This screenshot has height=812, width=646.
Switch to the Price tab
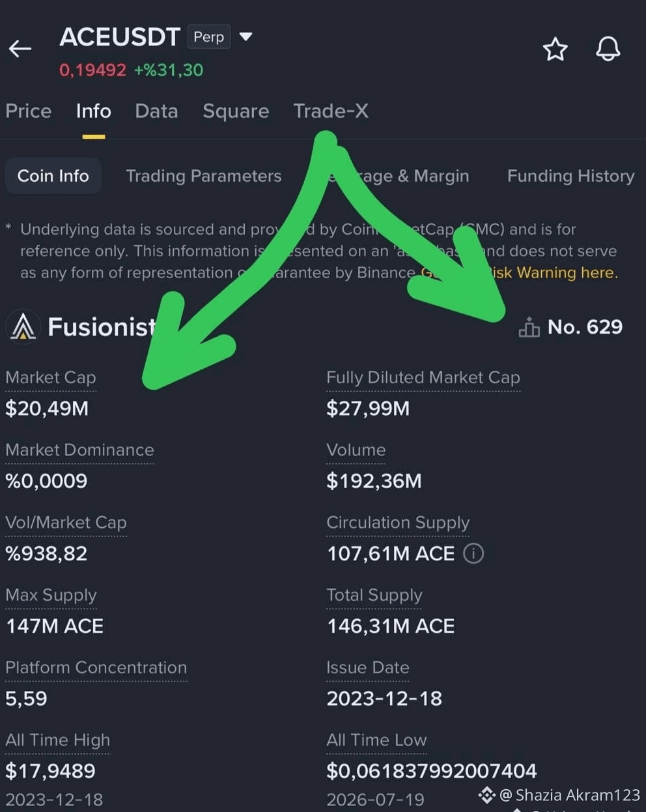pos(29,111)
